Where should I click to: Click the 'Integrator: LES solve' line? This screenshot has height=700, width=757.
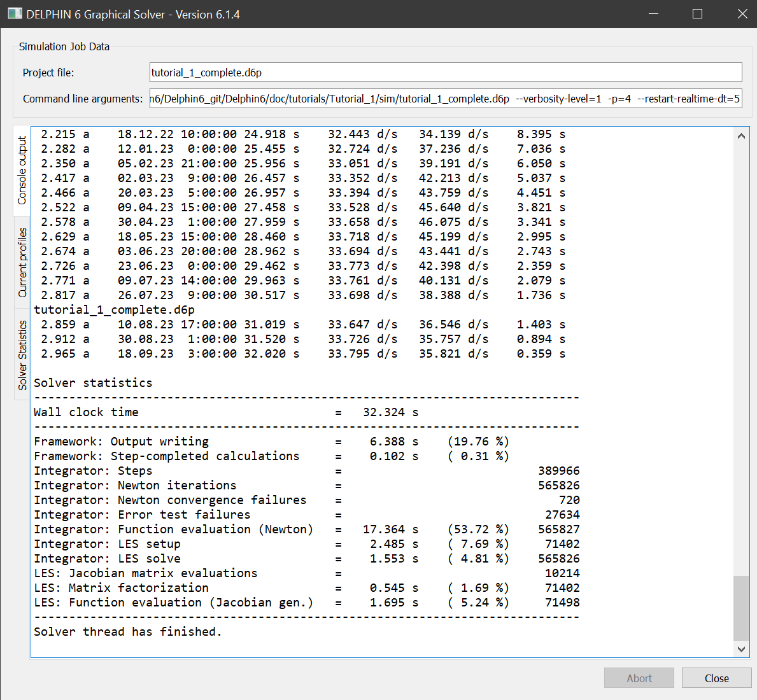[307, 559]
